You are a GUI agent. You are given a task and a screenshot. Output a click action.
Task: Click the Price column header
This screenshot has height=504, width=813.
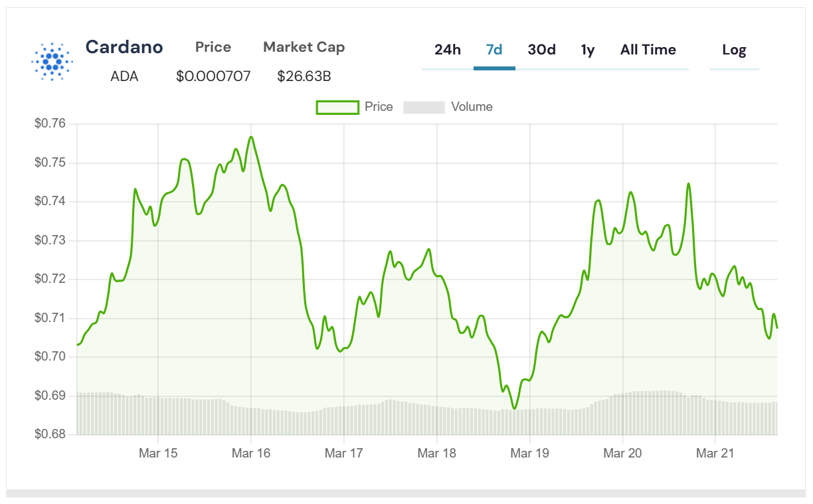point(213,47)
